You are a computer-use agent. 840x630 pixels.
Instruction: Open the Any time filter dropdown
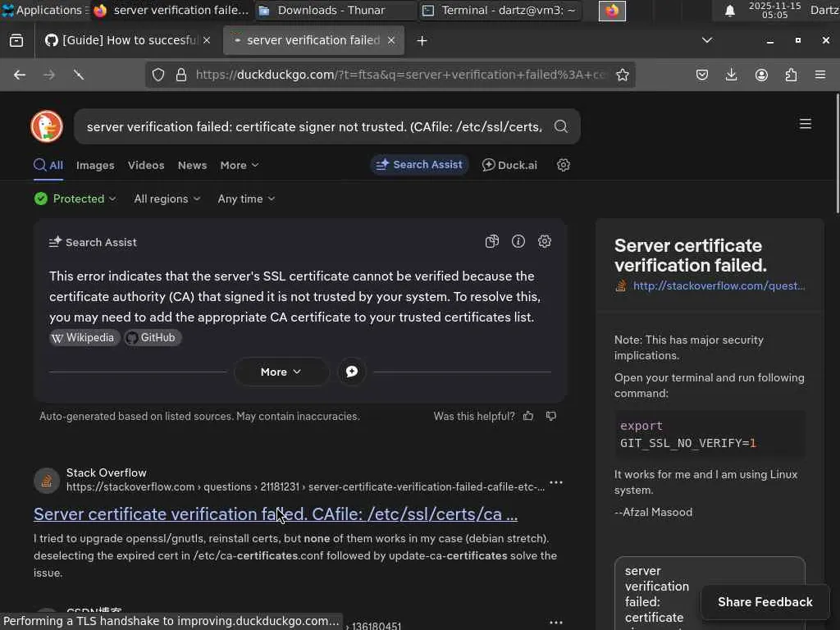246,199
